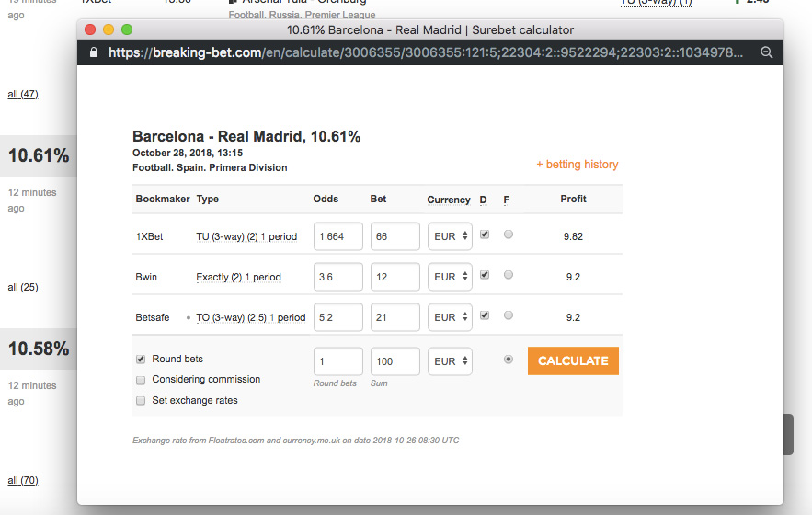
Task: Click the search magnifier icon in address bar
Action: (x=766, y=52)
